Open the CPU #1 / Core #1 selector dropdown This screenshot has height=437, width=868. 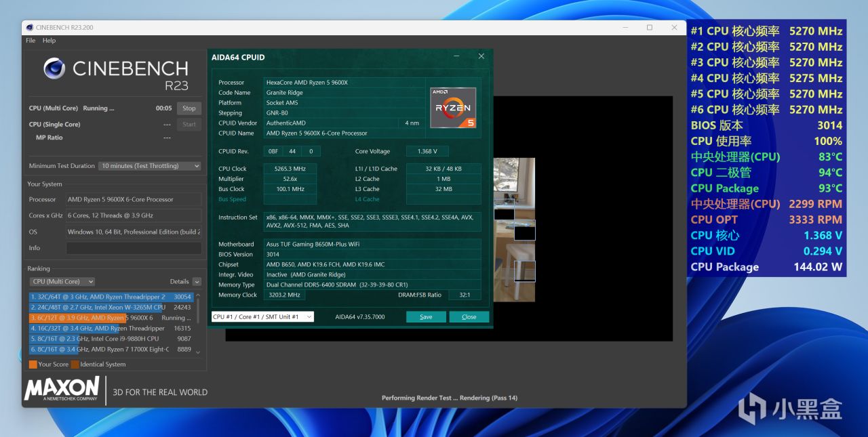[x=262, y=317]
